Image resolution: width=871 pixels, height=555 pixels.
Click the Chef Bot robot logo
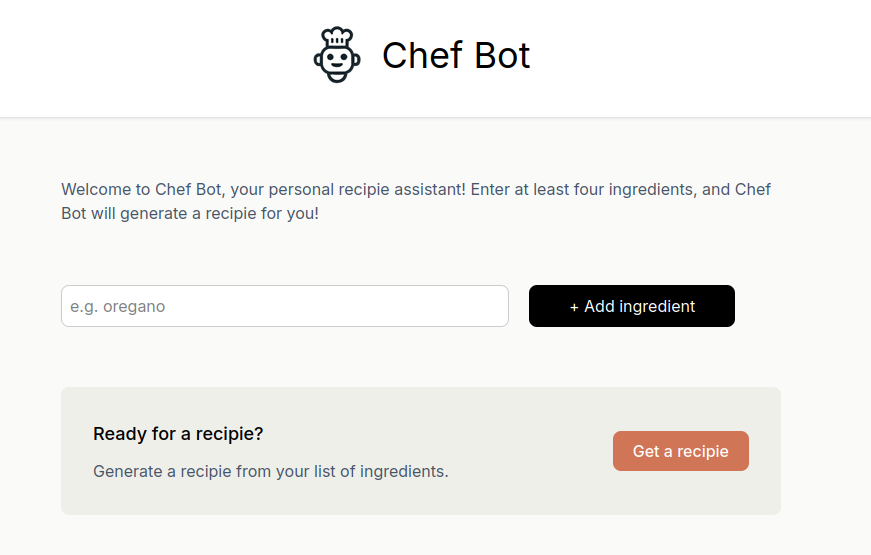pyautogui.click(x=337, y=55)
